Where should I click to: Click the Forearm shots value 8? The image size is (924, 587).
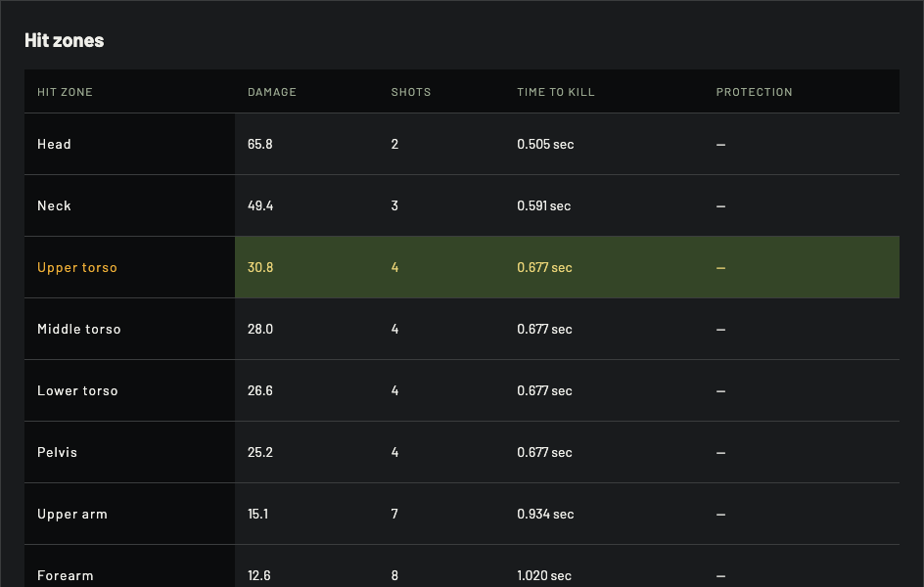[394, 575]
